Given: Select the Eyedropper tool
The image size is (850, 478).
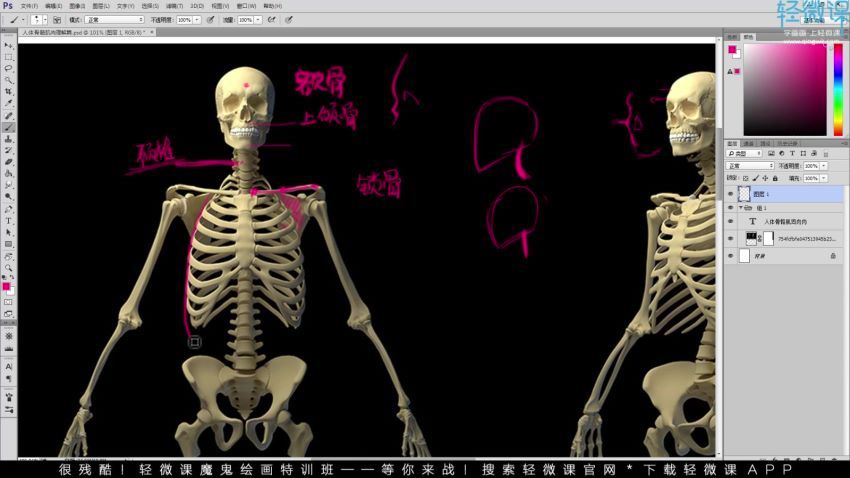Looking at the screenshot, I should click(8, 103).
